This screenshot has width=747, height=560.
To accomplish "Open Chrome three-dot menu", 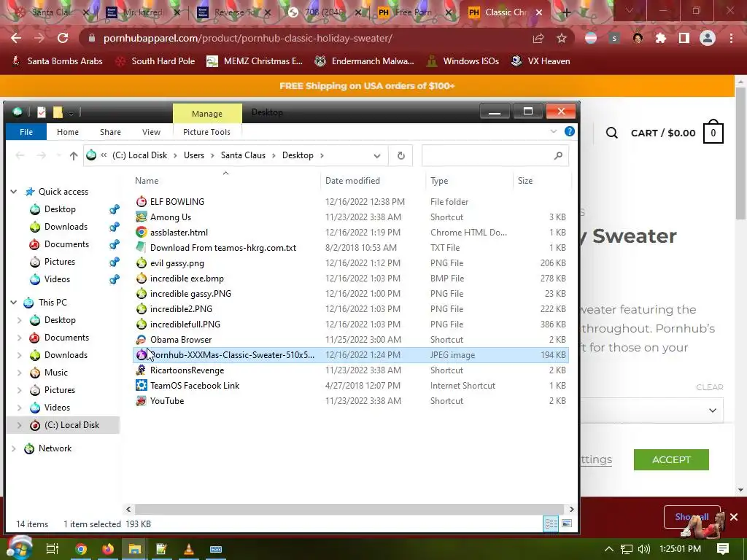I will pyautogui.click(x=731, y=38).
